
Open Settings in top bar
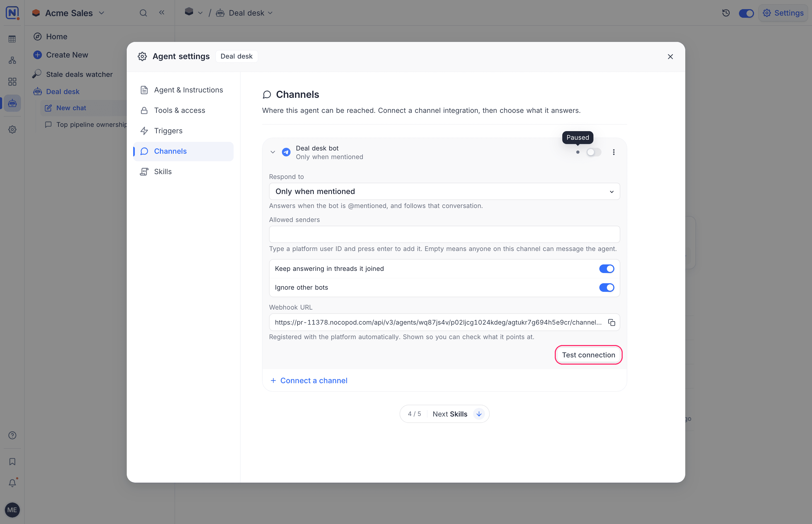click(783, 13)
